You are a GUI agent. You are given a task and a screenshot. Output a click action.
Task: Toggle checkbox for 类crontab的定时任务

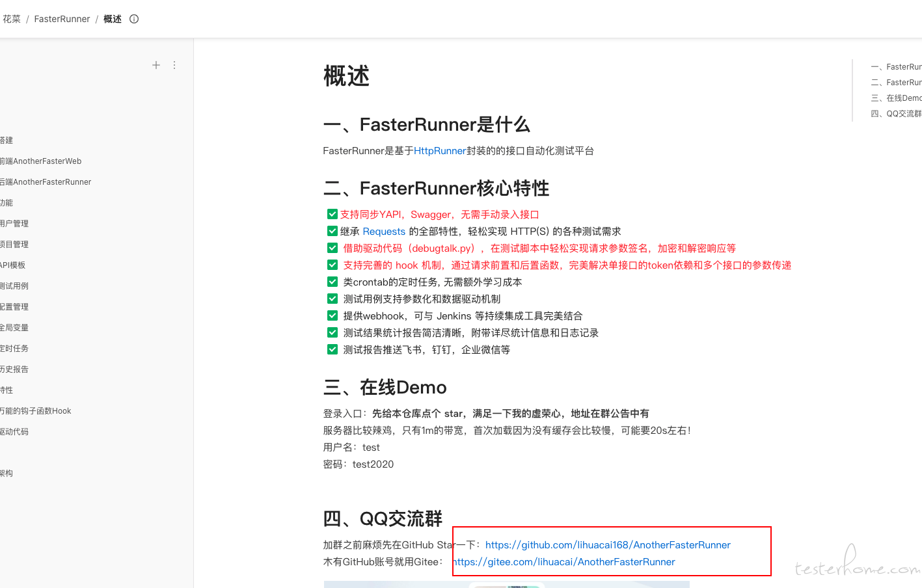pyautogui.click(x=332, y=282)
